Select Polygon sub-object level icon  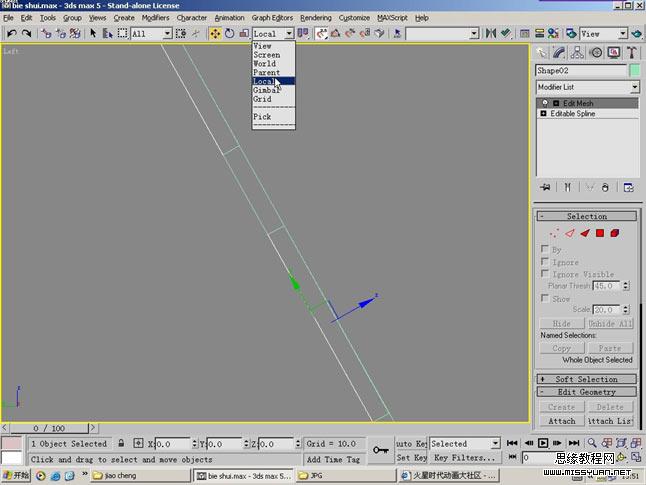click(600, 233)
